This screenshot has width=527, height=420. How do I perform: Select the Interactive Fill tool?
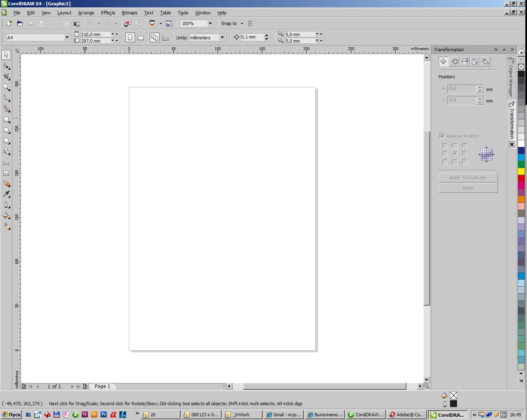click(6, 226)
